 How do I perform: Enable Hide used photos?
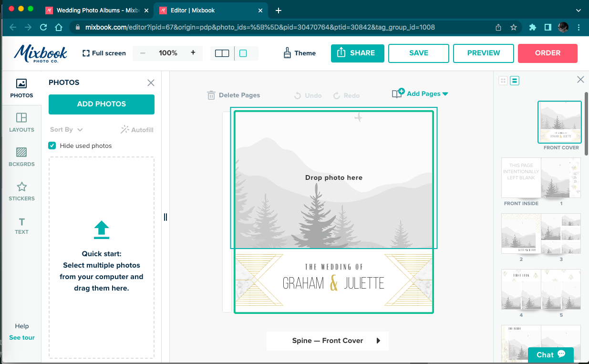click(x=52, y=146)
